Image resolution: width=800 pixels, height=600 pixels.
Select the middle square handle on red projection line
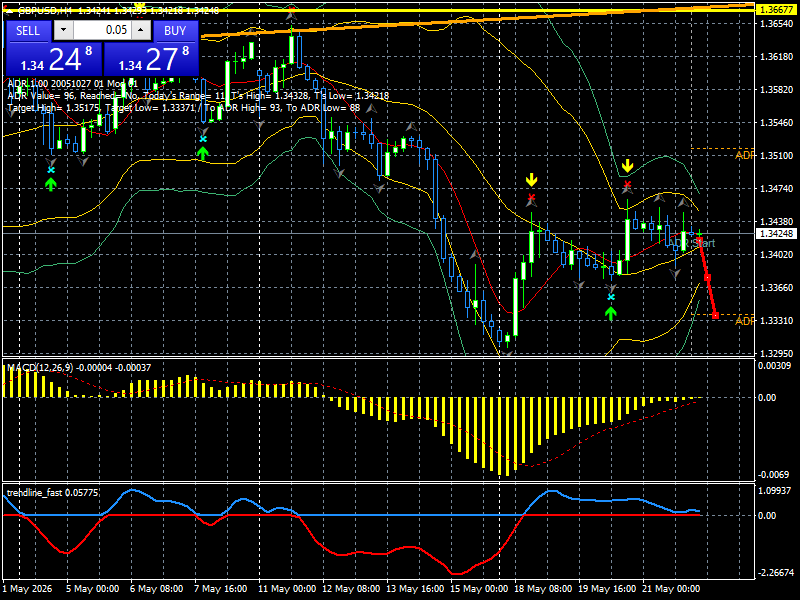click(x=708, y=278)
